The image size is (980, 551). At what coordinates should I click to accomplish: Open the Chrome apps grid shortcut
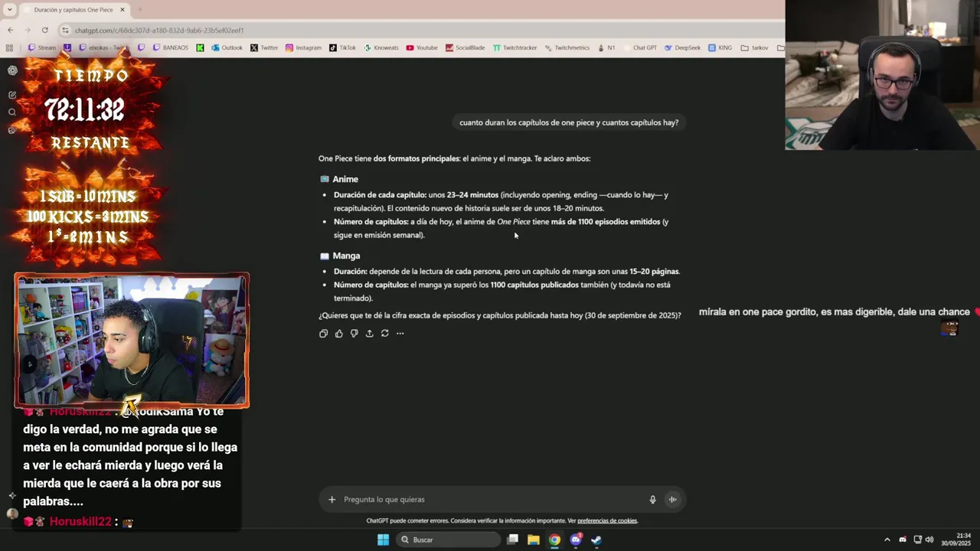[x=9, y=47]
